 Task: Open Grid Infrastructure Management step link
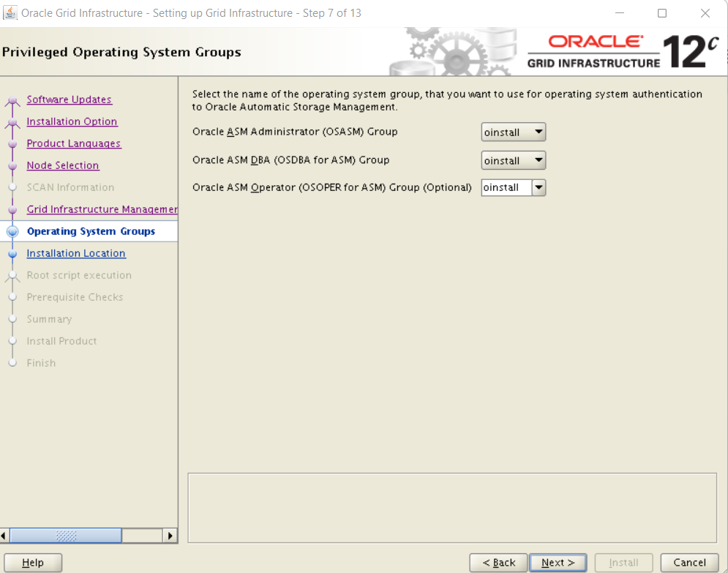[x=102, y=209]
